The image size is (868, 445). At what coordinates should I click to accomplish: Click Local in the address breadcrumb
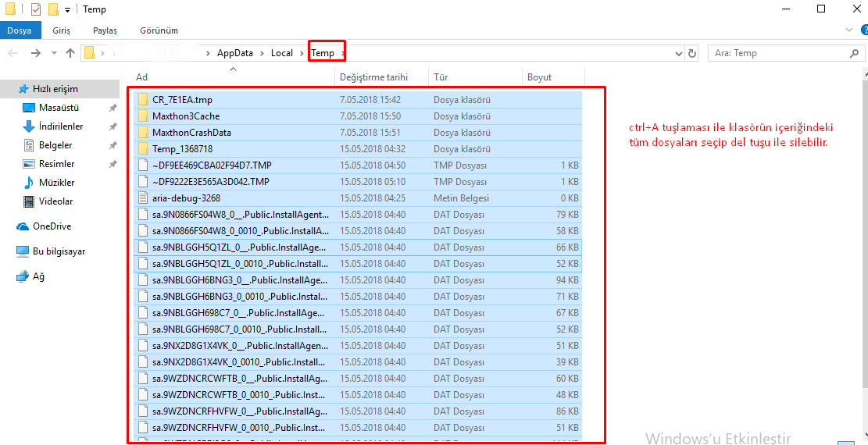[282, 53]
